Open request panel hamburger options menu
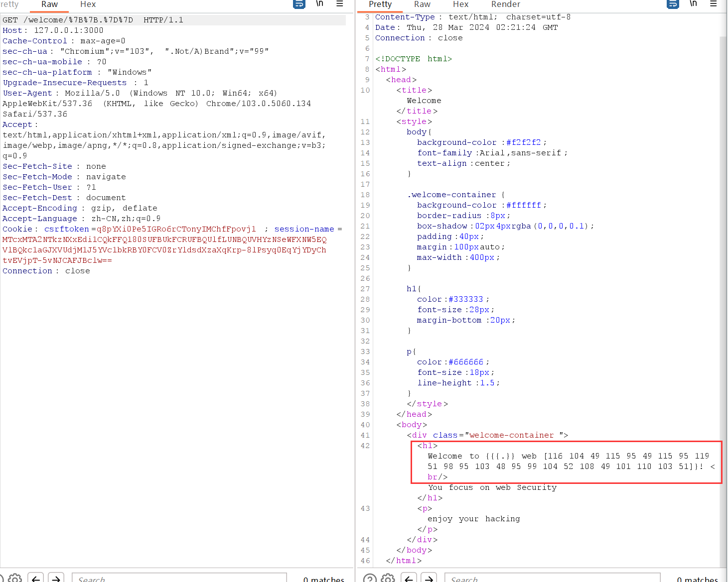 [340, 3]
